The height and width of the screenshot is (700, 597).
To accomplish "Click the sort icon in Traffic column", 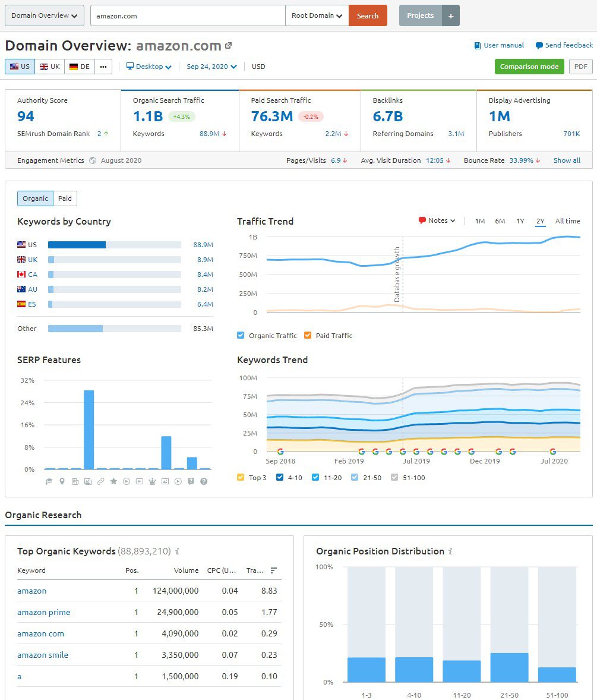I will point(273,570).
